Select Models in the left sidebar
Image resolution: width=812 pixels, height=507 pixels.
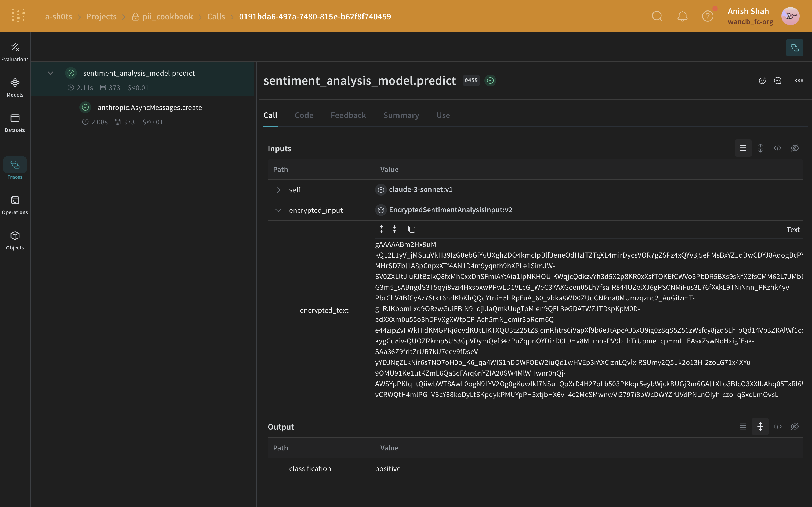15,87
